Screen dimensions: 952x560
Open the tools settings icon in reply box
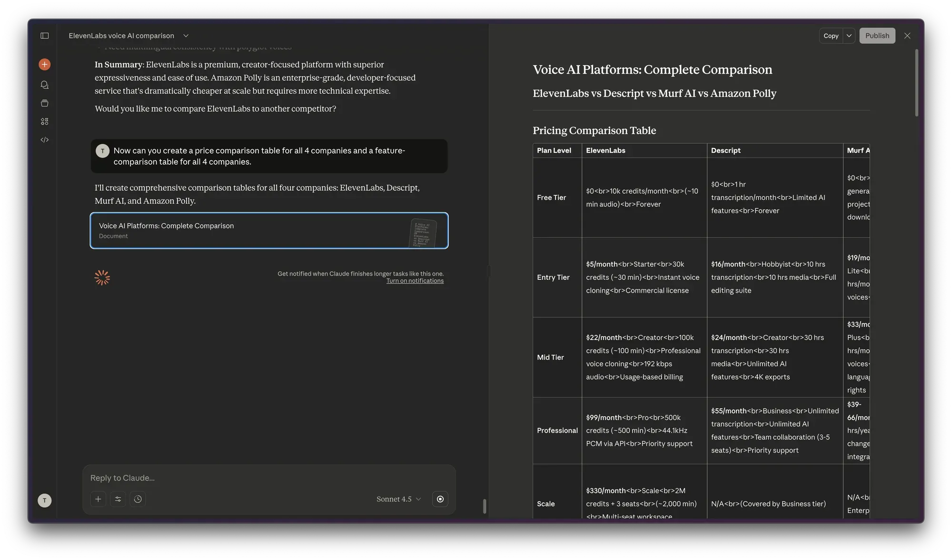pyautogui.click(x=118, y=499)
